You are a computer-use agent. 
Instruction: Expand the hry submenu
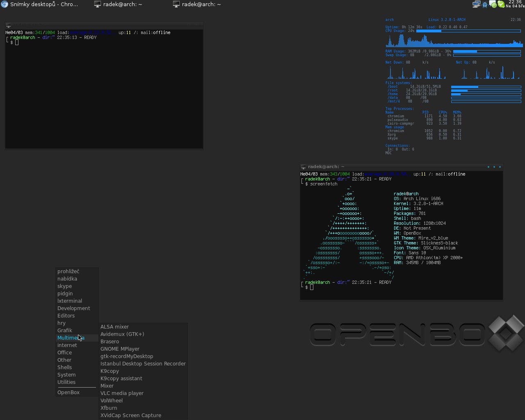pyautogui.click(x=77, y=323)
